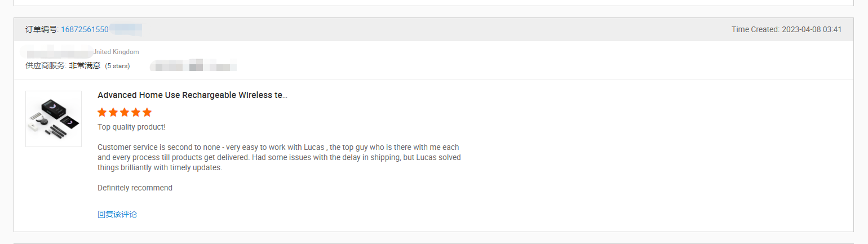Click the Customer service review paragraph

click(279, 157)
